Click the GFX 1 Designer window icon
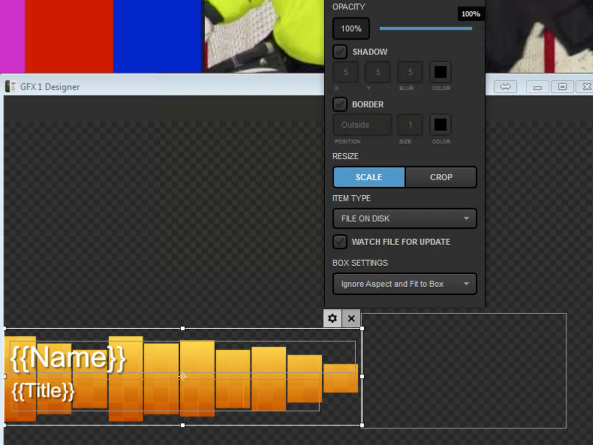Image resolution: width=593 pixels, height=445 pixels. (10, 87)
